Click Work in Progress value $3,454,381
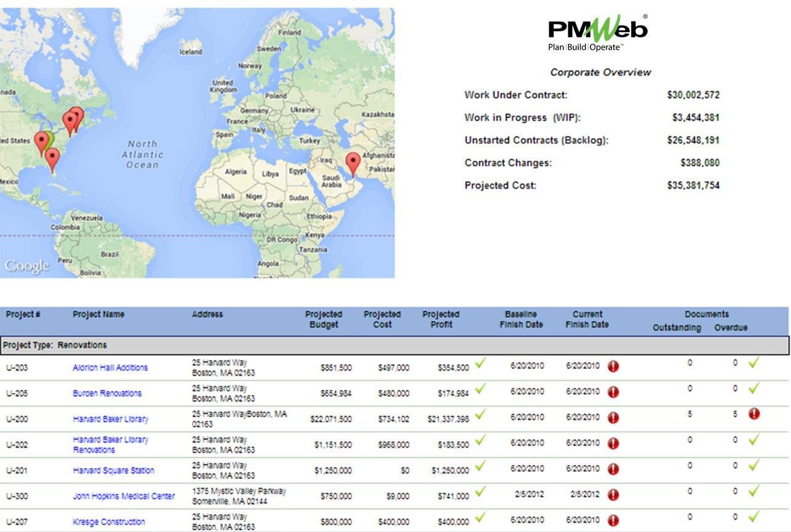Viewport: 791px width, 532px height. click(x=696, y=117)
